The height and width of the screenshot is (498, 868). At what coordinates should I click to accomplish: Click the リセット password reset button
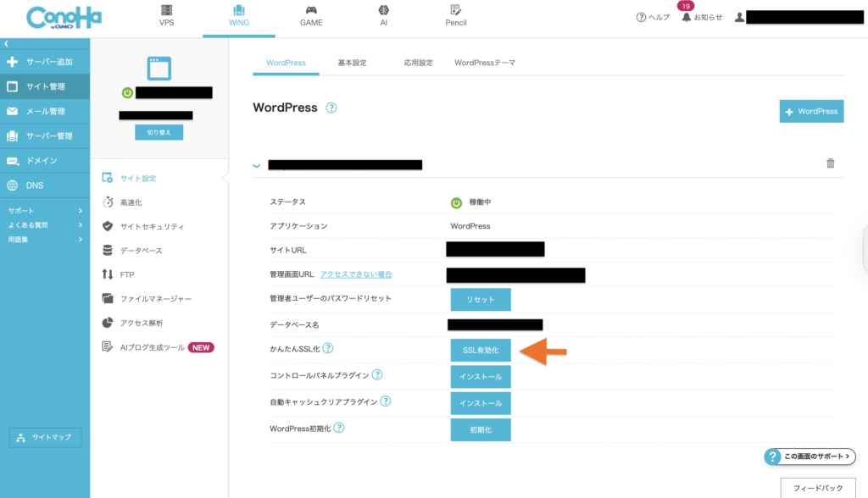(x=480, y=300)
